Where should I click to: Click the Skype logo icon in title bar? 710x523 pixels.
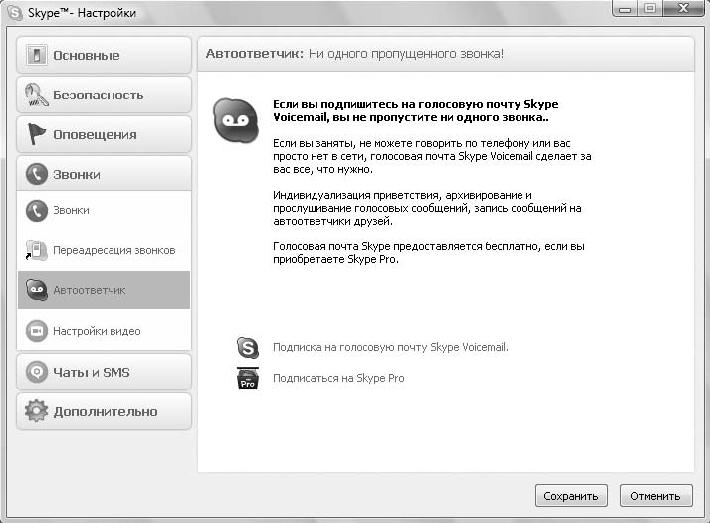[15, 13]
